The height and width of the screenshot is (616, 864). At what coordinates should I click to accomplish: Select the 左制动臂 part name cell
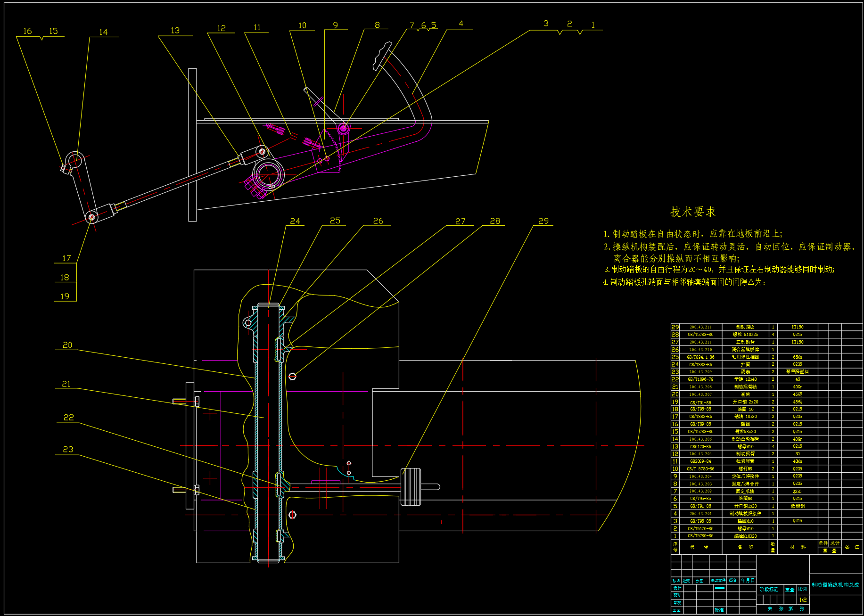coord(745,342)
